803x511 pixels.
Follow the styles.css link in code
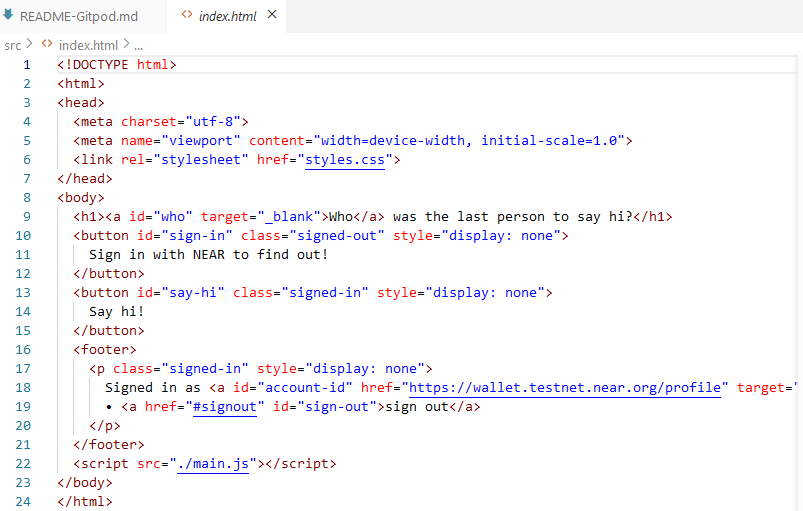click(x=345, y=159)
